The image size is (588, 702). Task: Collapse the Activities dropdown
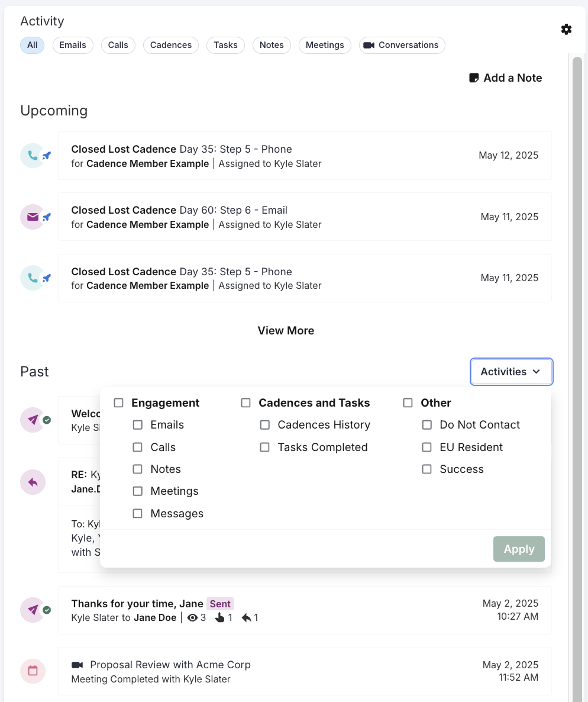(511, 372)
